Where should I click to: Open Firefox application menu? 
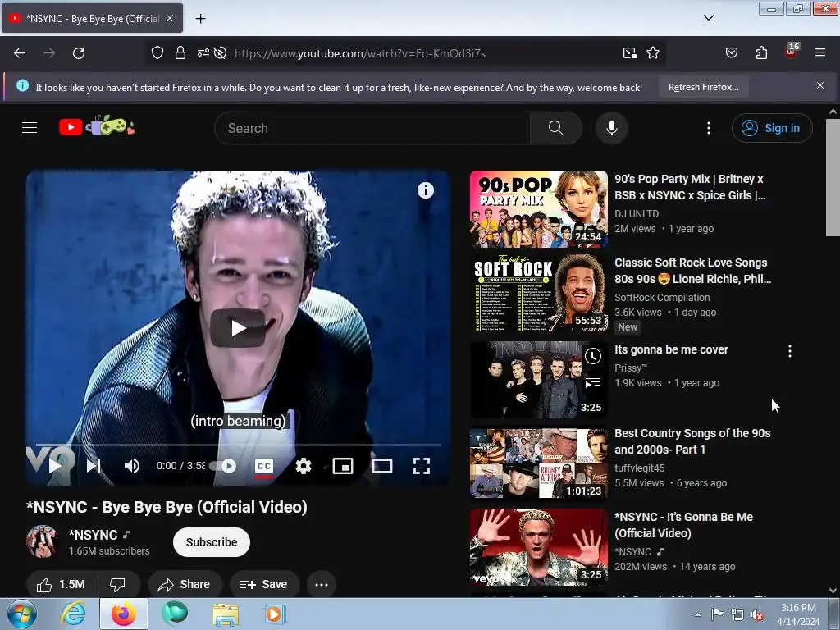click(820, 52)
